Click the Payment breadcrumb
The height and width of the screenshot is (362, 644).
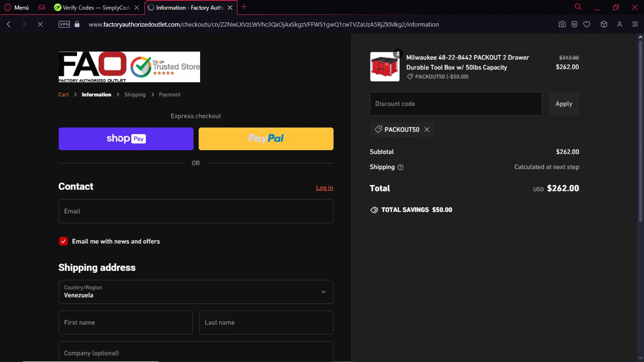[170, 94]
